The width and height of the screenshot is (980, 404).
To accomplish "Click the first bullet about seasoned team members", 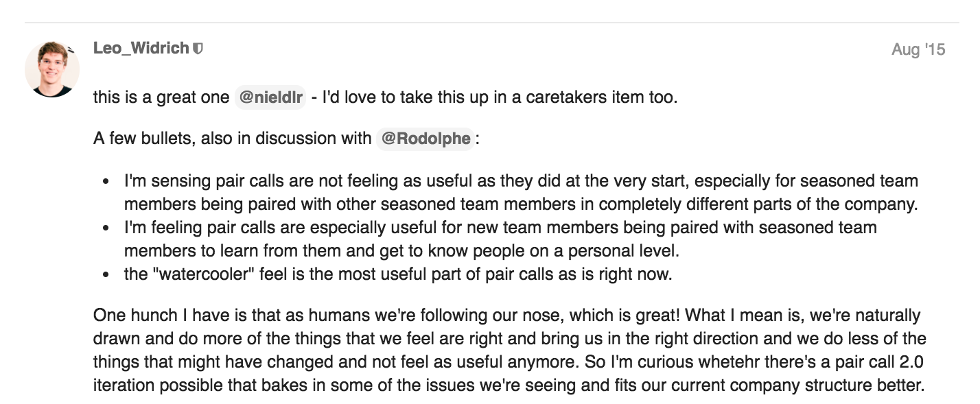I will 521,193.
